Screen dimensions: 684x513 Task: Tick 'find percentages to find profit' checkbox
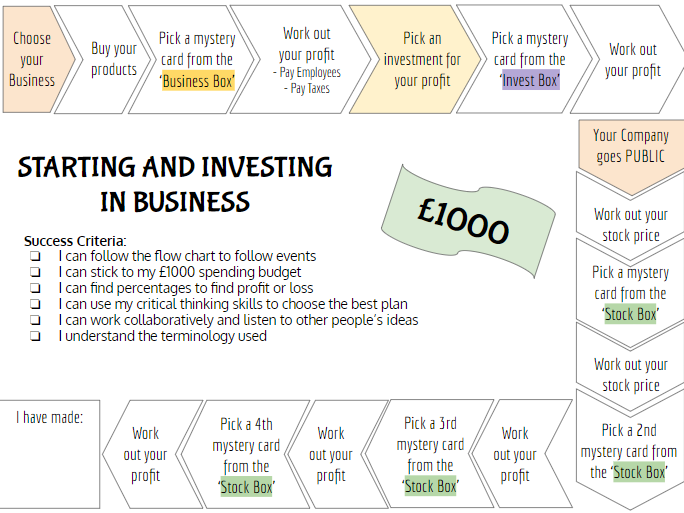(x=35, y=288)
